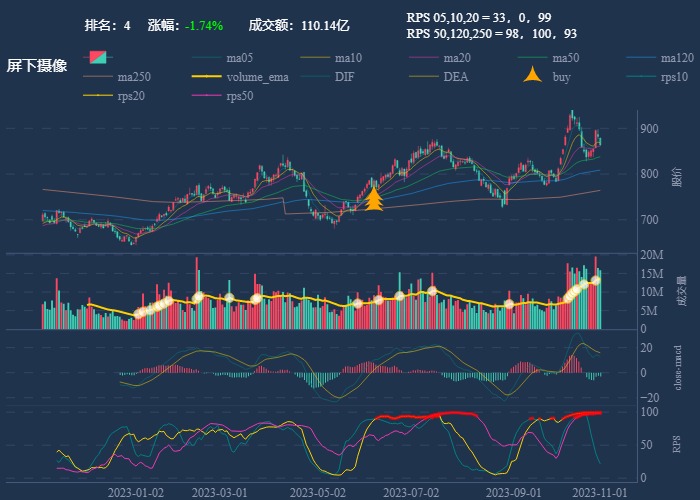Hide the ma10 line via legend
The width and height of the screenshot is (700, 500).
331,58
